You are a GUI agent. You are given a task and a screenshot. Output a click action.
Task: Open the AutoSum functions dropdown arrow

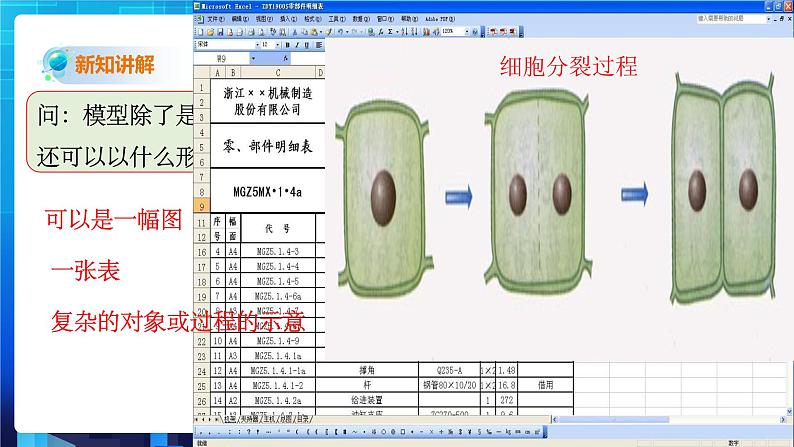[x=397, y=32]
